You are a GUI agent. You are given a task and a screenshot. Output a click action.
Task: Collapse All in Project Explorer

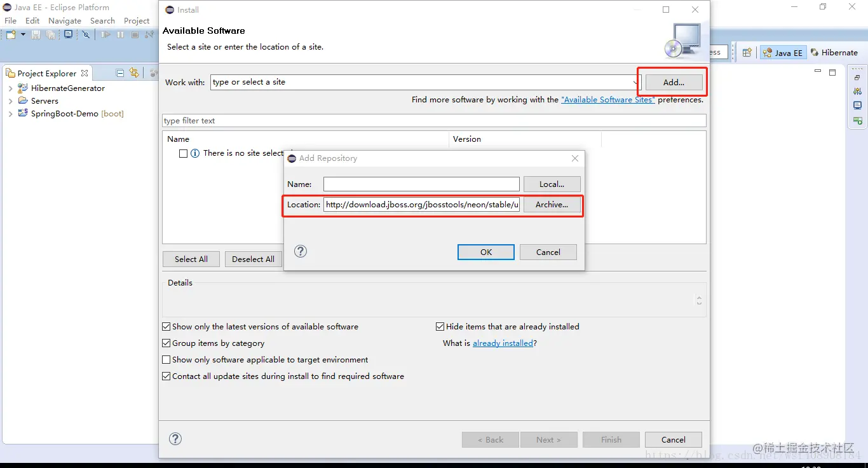click(x=119, y=73)
